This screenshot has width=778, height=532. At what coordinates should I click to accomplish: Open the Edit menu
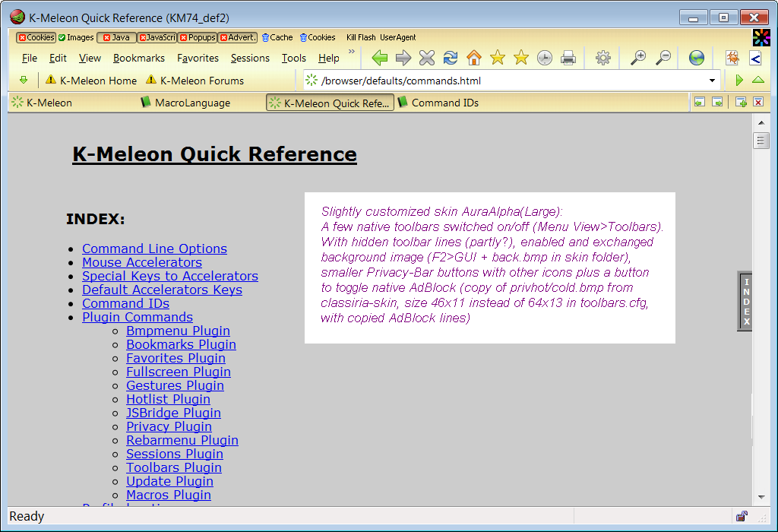pos(58,58)
